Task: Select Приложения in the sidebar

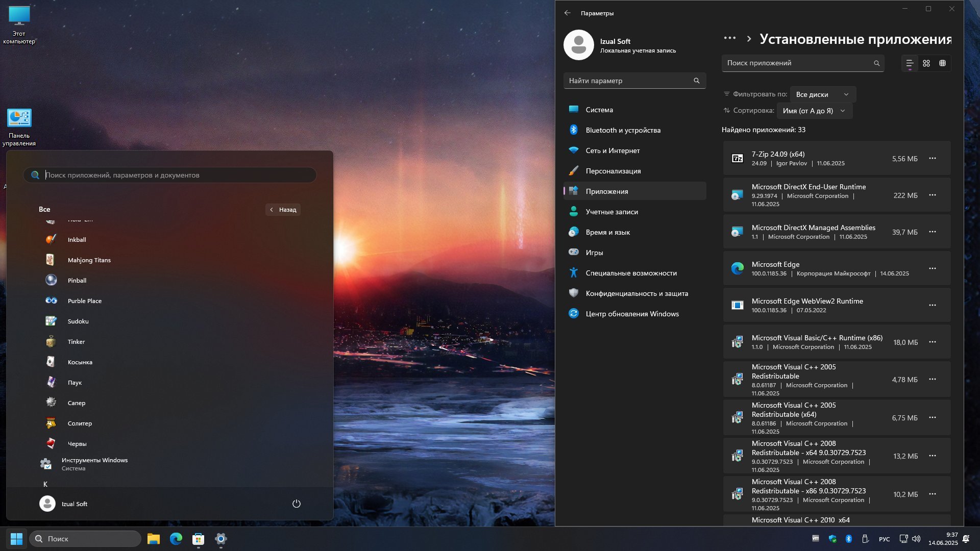Action: pos(634,191)
